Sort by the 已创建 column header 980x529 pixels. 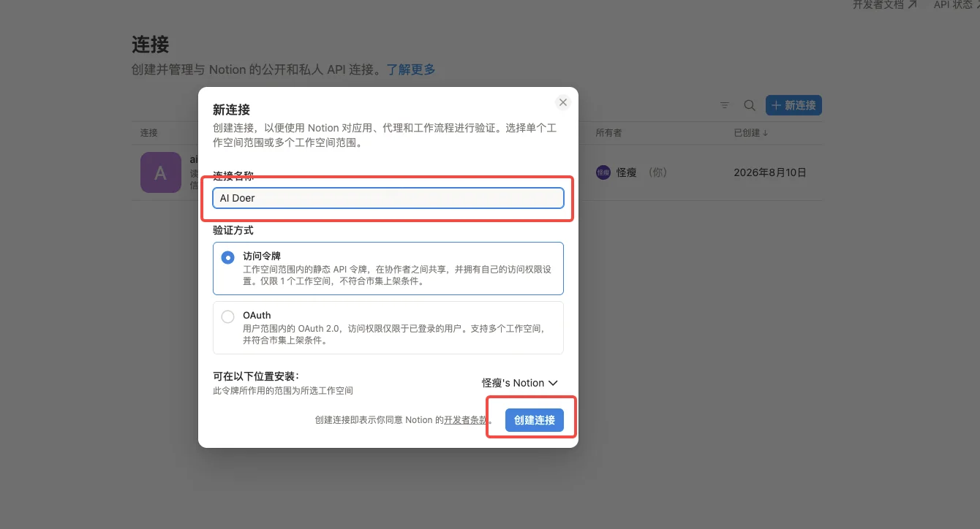pyautogui.click(x=751, y=133)
